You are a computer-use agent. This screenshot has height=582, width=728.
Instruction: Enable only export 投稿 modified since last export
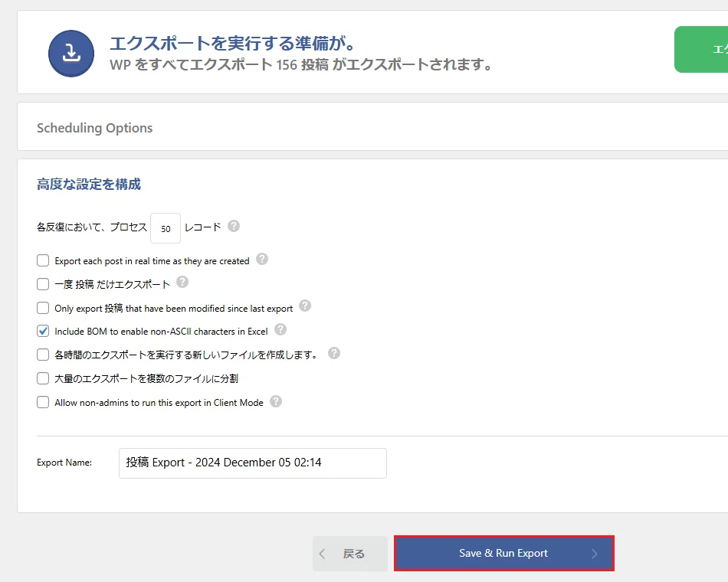pos(43,307)
